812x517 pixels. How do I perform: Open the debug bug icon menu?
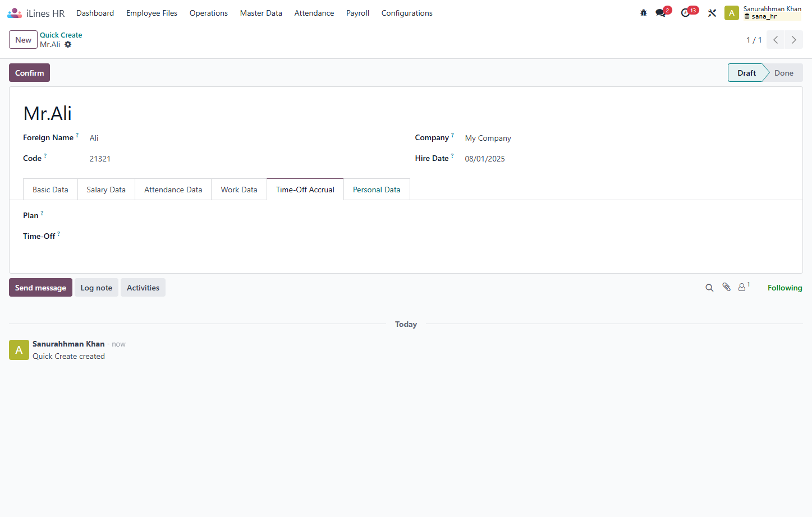pos(644,13)
